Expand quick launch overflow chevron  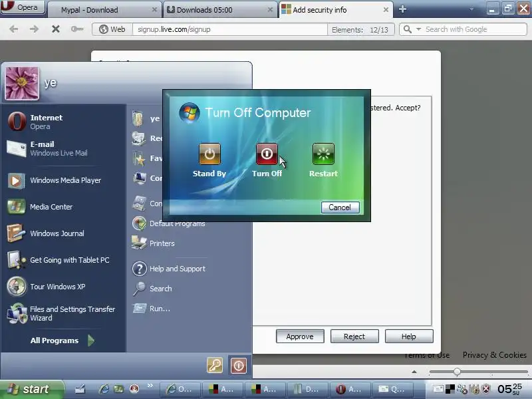[x=150, y=386]
